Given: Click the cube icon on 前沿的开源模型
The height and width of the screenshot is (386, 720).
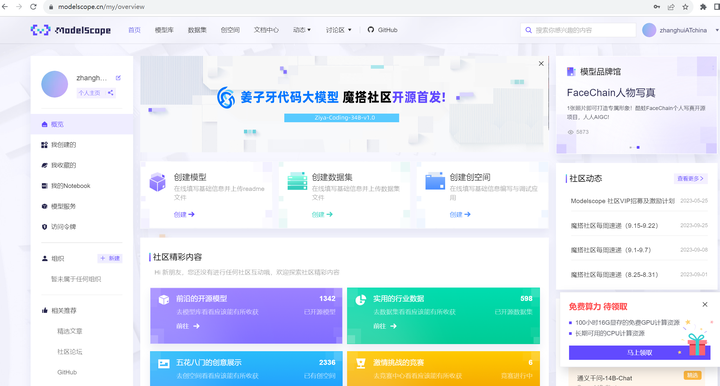Looking at the screenshot, I should click(164, 300).
